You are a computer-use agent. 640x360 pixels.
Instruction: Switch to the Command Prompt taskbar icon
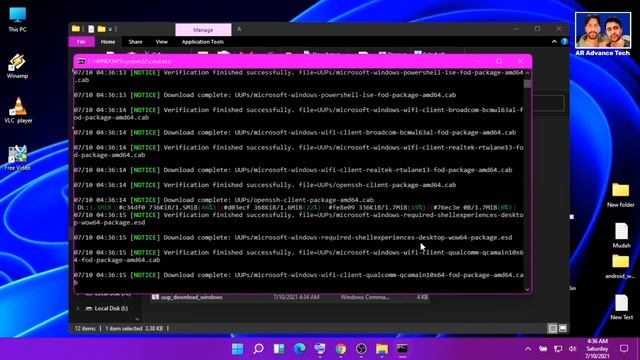pyautogui.click(x=402, y=349)
